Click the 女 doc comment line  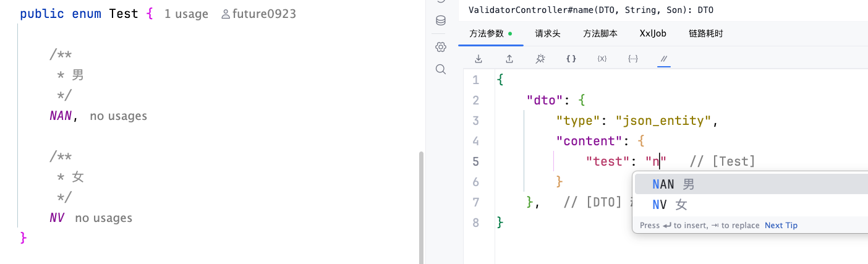(x=70, y=177)
